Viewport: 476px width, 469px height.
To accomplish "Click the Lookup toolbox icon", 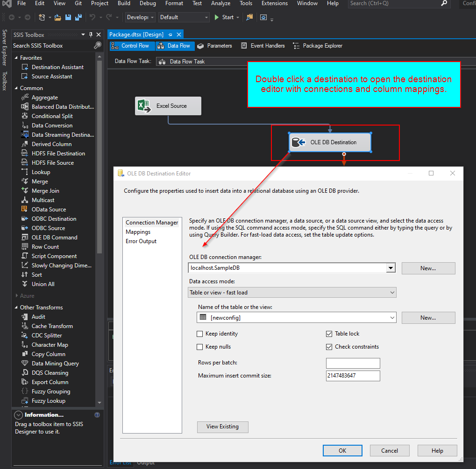I will click(x=25, y=172).
